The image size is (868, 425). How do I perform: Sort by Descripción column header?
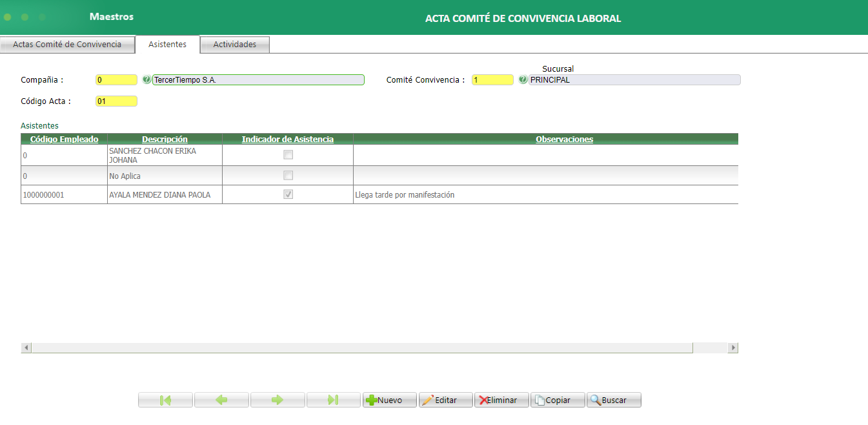pyautogui.click(x=165, y=139)
